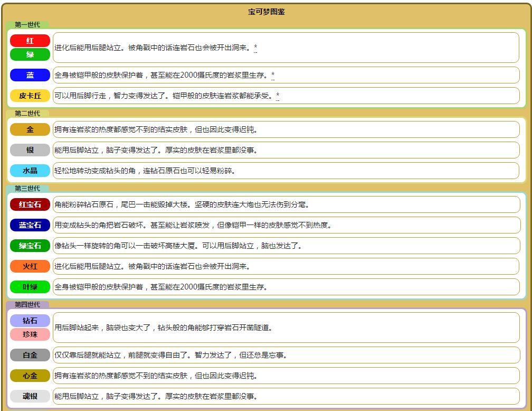The image size is (532, 411).
Task: Open the 叶绿 version label
Action: [30, 287]
